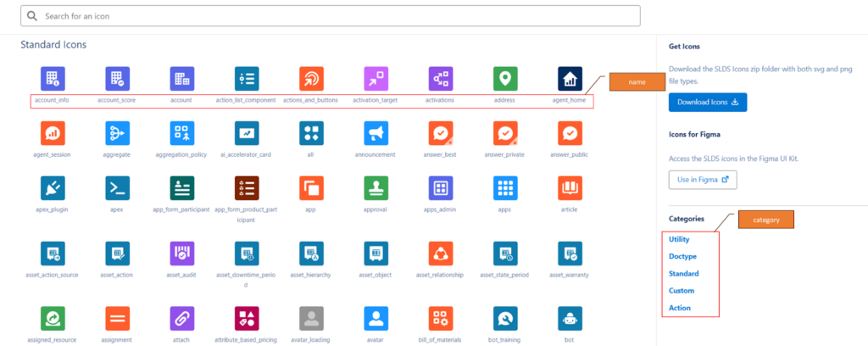Click the account_info icon
The image size is (868, 346).
coord(52,79)
